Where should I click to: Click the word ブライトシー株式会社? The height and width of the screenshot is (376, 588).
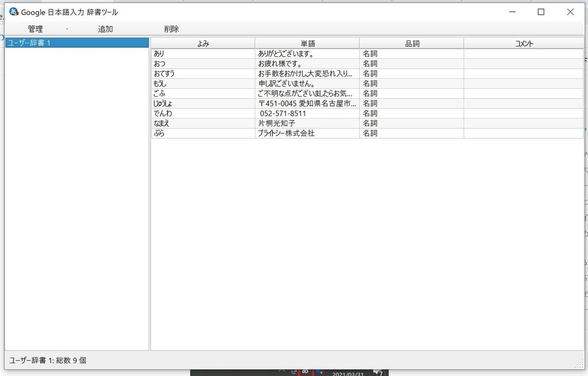pyautogui.click(x=286, y=133)
